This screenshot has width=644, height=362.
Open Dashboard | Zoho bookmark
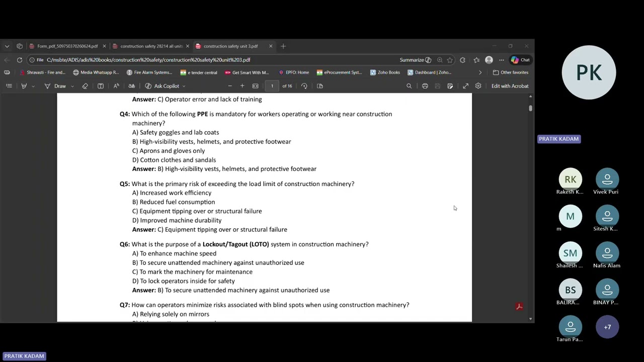click(x=429, y=72)
